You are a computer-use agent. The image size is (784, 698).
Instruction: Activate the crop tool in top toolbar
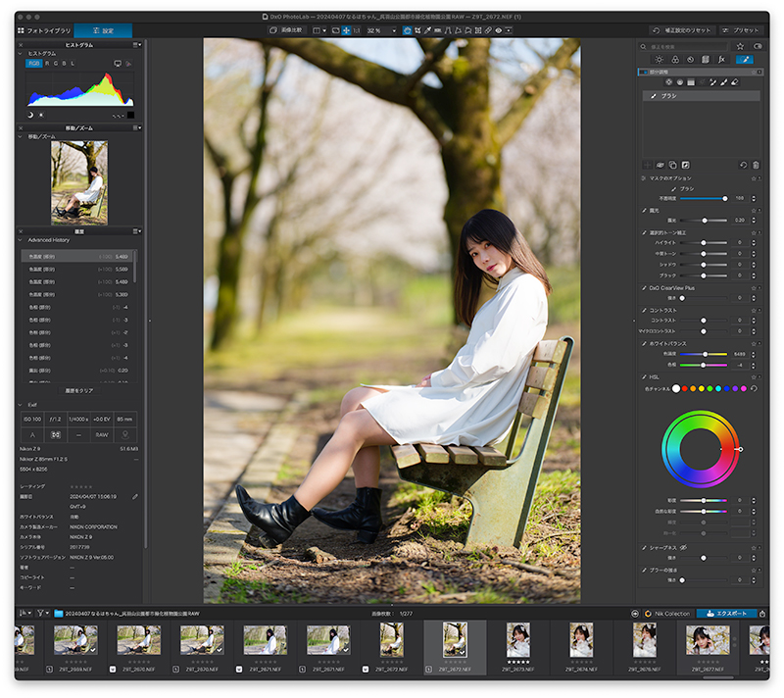pos(418,30)
